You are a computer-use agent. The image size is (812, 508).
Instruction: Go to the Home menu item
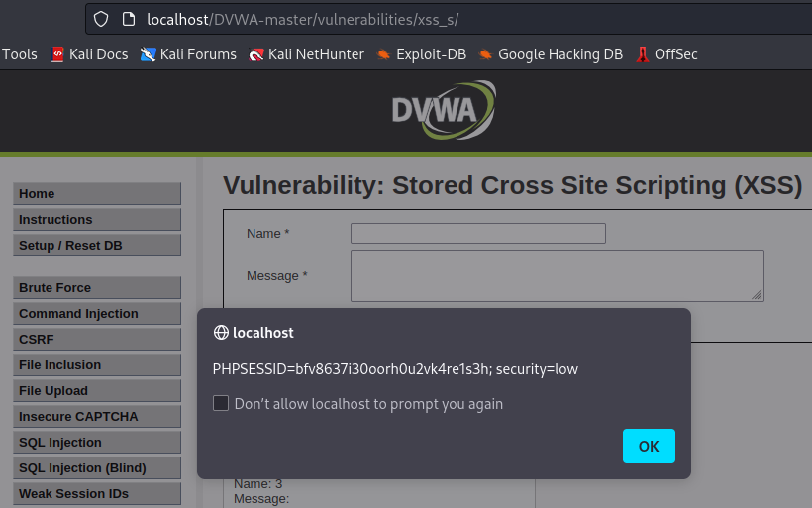[97, 194]
